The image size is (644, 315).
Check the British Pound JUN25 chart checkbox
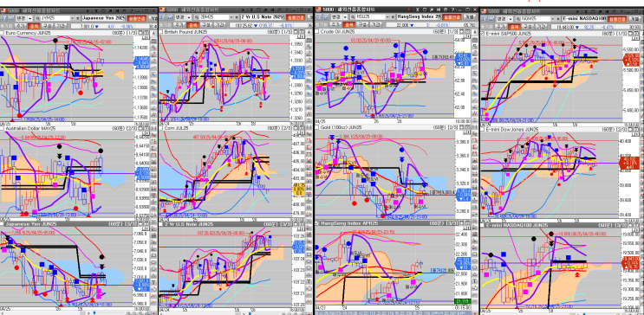pos(161,31)
